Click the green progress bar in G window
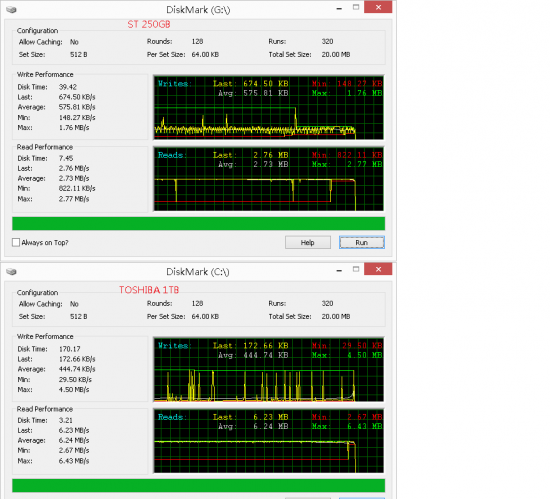The height and width of the screenshot is (499, 550). coord(199,223)
